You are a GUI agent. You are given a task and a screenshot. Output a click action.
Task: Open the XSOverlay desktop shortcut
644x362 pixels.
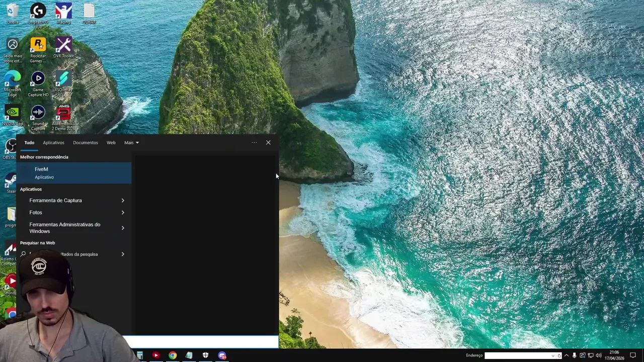coord(63,81)
